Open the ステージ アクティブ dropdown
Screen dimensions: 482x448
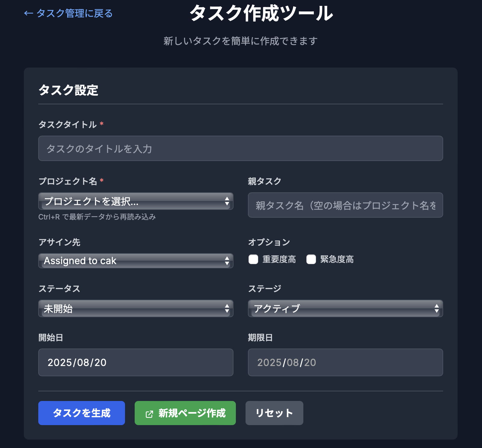tap(345, 308)
